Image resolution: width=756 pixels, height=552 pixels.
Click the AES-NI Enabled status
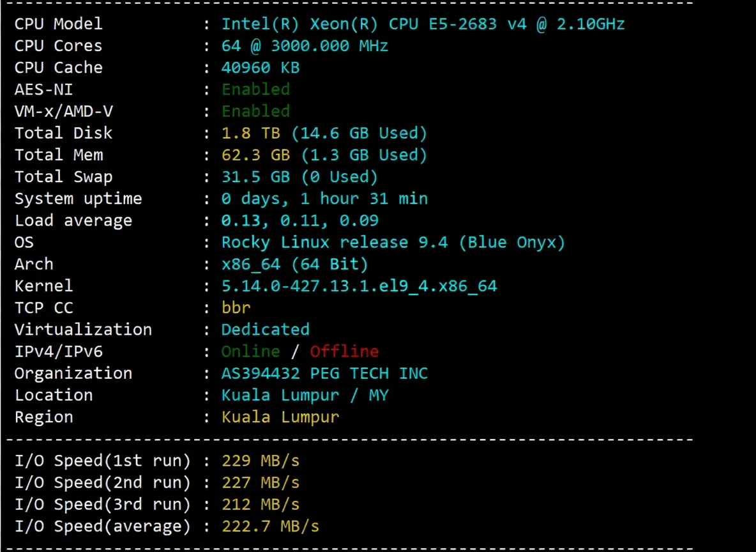tap(255, 89)
